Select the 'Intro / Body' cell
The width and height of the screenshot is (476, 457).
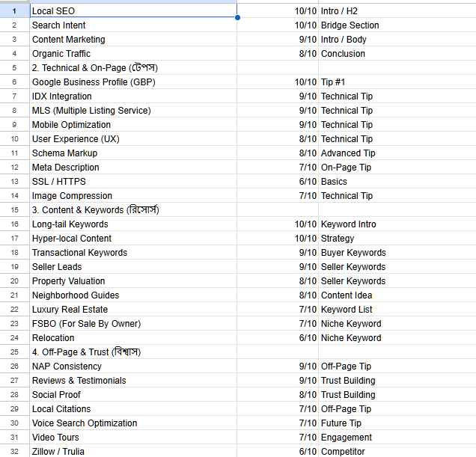click(397, 40)
